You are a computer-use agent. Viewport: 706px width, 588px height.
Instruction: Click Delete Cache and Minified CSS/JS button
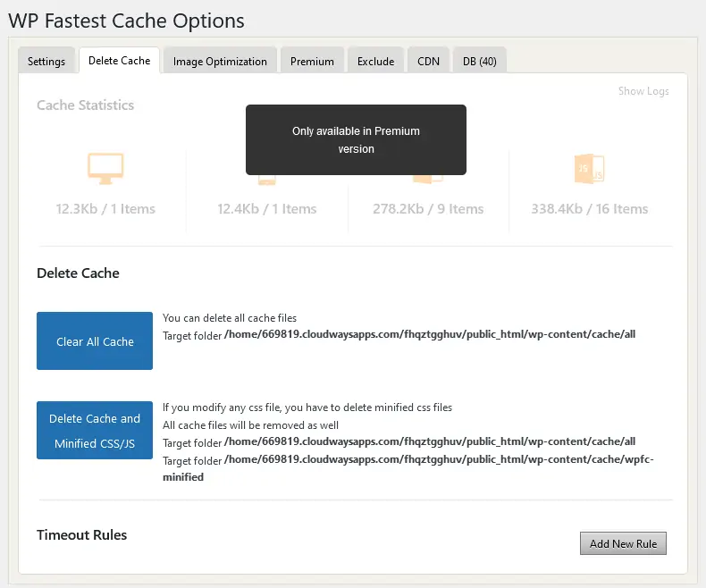point(95,431)
